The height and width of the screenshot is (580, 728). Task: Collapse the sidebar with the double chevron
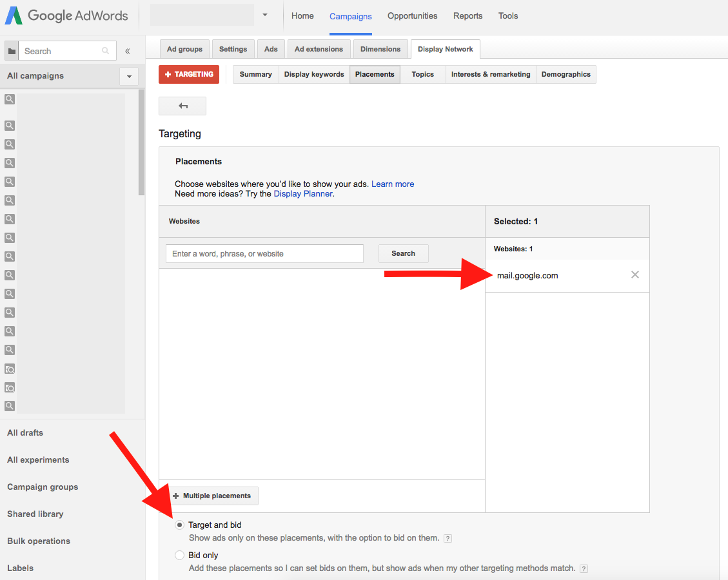click(127, 50)
